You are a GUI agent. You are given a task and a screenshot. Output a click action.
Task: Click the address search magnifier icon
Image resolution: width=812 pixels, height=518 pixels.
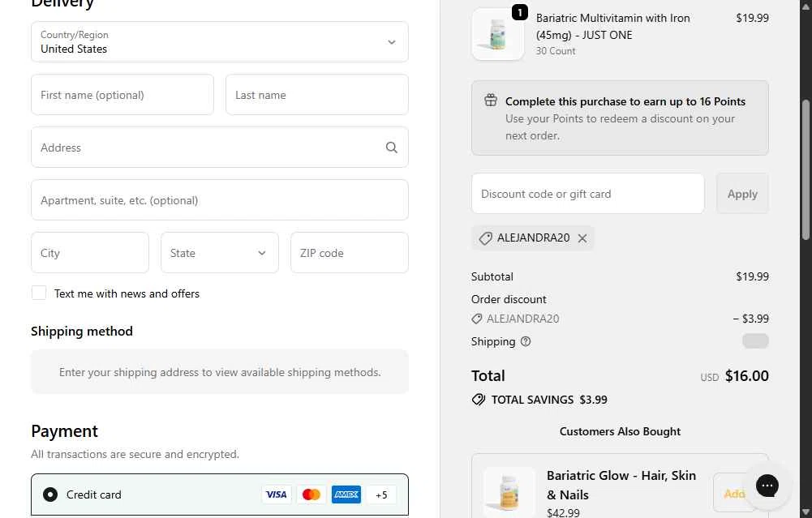click(x=392, y=148)
